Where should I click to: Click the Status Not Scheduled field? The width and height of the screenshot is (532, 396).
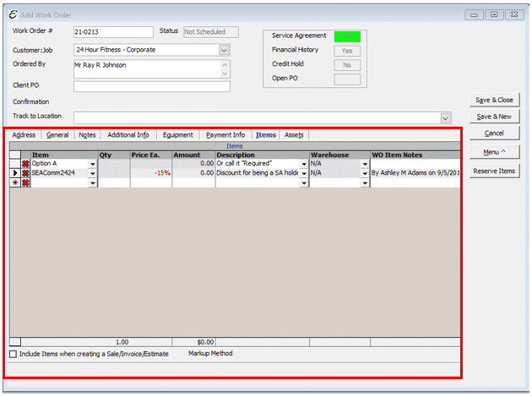pos(211,32)
